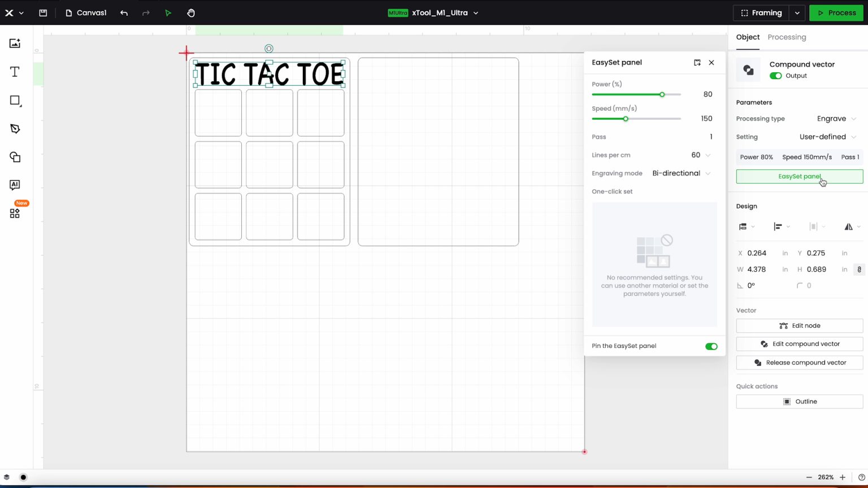Viewport: 868px width, 488px height.
Task: Click the Power percentage slider handle
Action: [662, 94]
